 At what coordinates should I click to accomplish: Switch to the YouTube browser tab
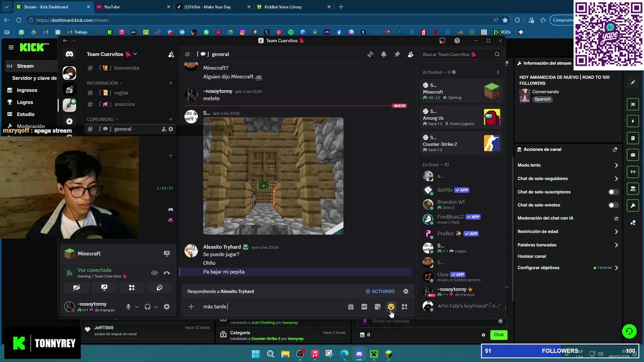click(133, 7)
